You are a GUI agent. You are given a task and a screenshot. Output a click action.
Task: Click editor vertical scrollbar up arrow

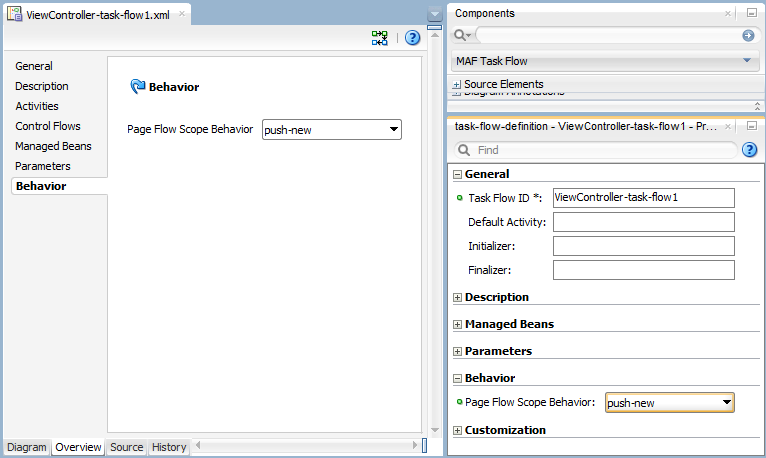point(434,36)
